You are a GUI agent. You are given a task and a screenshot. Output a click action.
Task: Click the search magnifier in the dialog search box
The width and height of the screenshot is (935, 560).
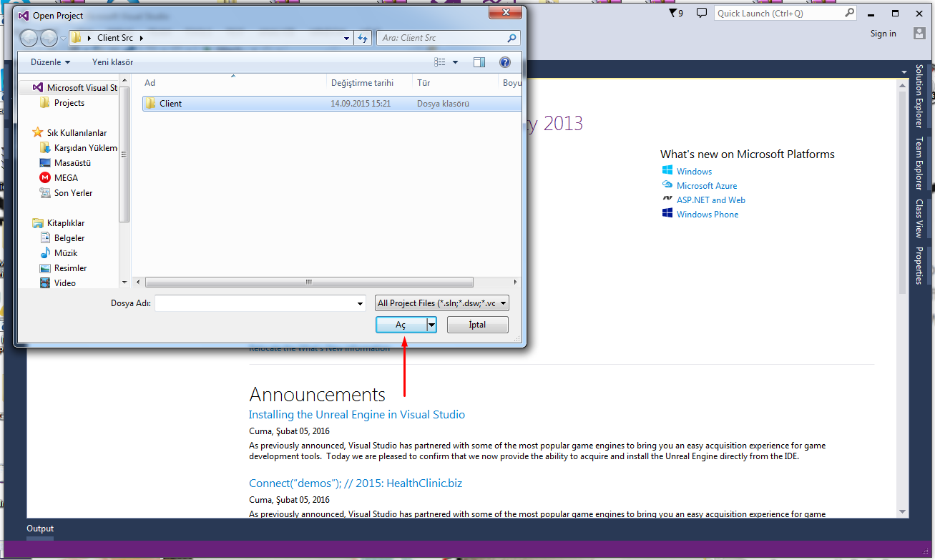point(511,38)
